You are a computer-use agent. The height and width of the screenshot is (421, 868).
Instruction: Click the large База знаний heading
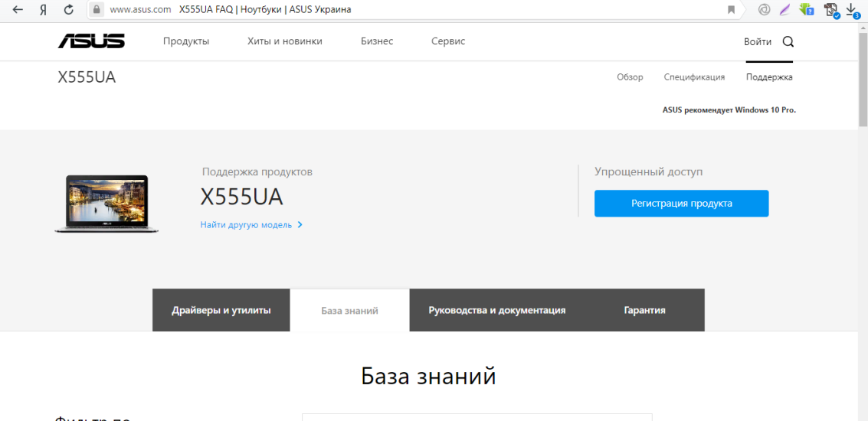[x=428, y=376]
